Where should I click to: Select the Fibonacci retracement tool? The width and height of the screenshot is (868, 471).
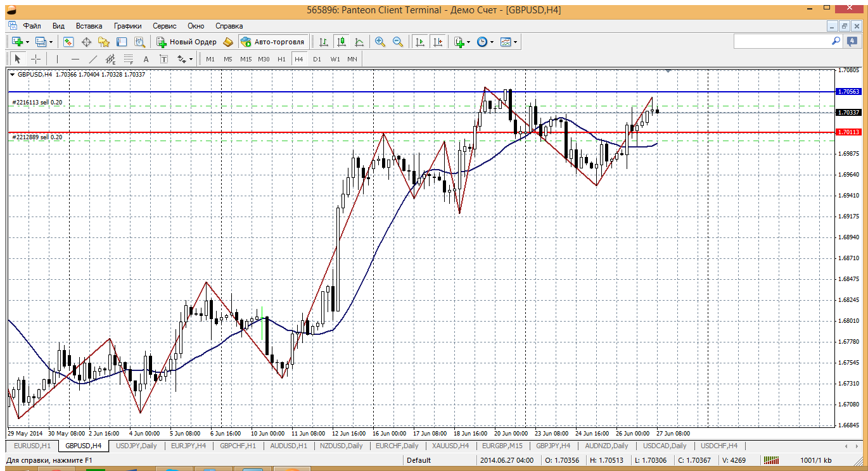[x=128, y=59]
